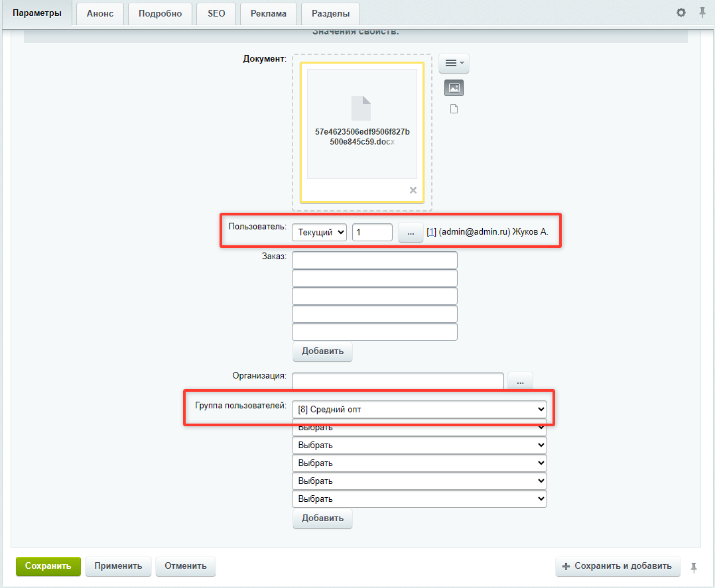Open the Реклама tab
Image resolution: width=715 pixels, height=588 pixels.
269,14
